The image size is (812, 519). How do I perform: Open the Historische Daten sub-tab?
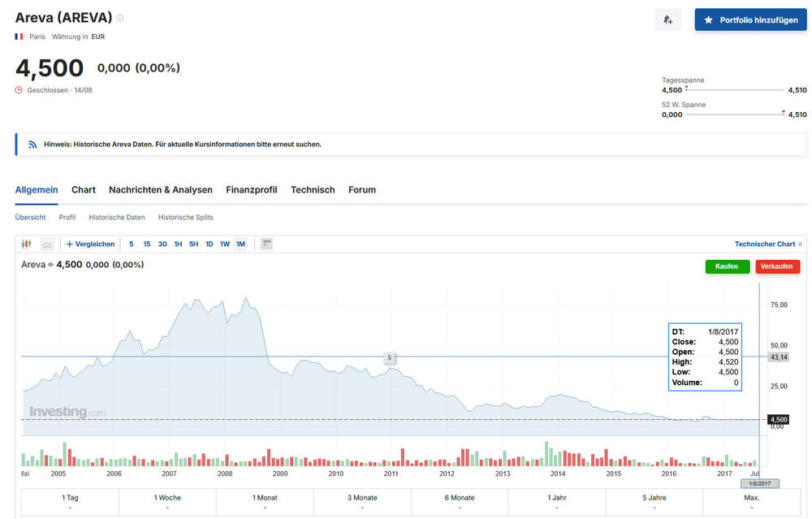[x=116, y=217]
